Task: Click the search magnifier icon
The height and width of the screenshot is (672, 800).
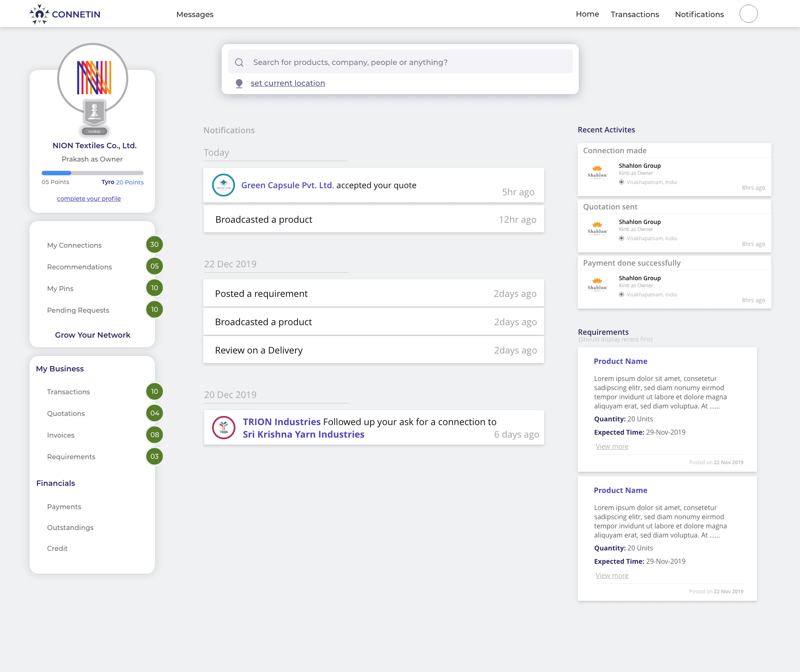Action: point(239,62)
